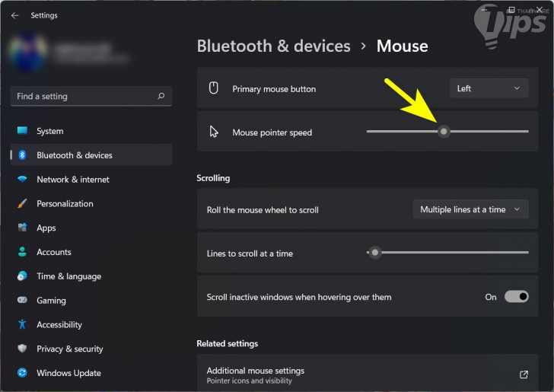The width and height of the screenshot is (554, 392).
Task: Click the search magnifier icon
Action: (x=161, y=96)
